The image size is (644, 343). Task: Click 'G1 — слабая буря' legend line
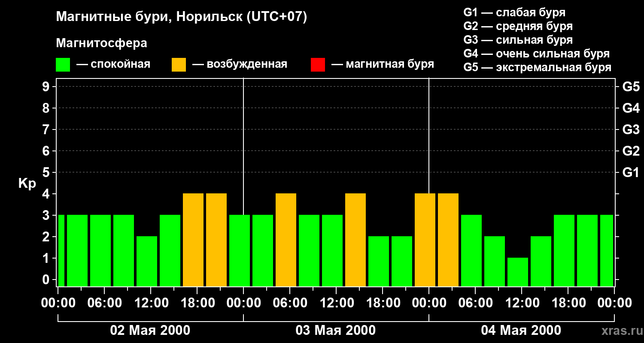(x=514, y=12)
